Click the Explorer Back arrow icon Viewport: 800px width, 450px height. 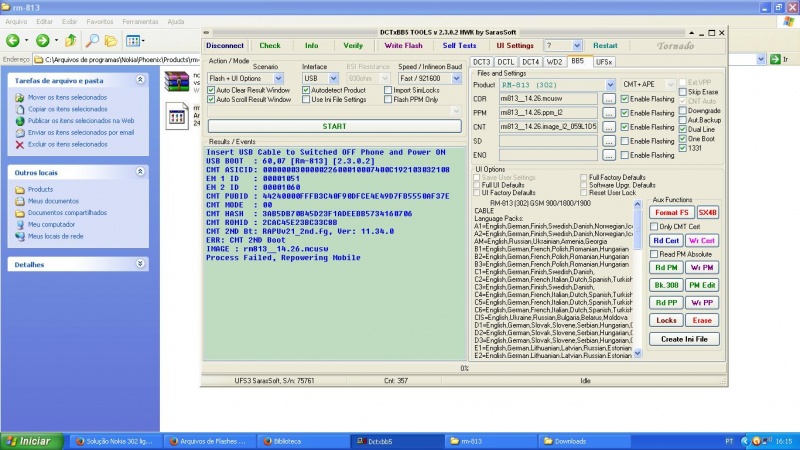(13, 40)
